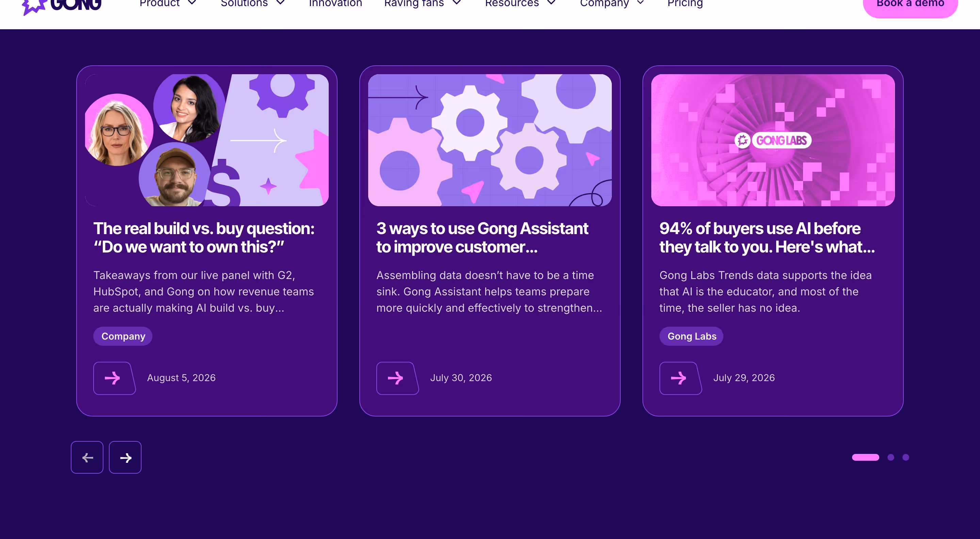This screenshot has width=980, height=539.
Task: Expand the Raving fans menu chevron
Action: [457, 3]
